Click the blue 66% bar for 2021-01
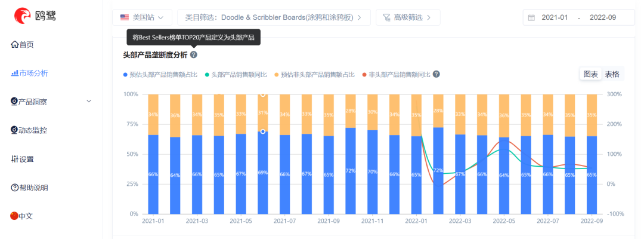 coord(153,174)
